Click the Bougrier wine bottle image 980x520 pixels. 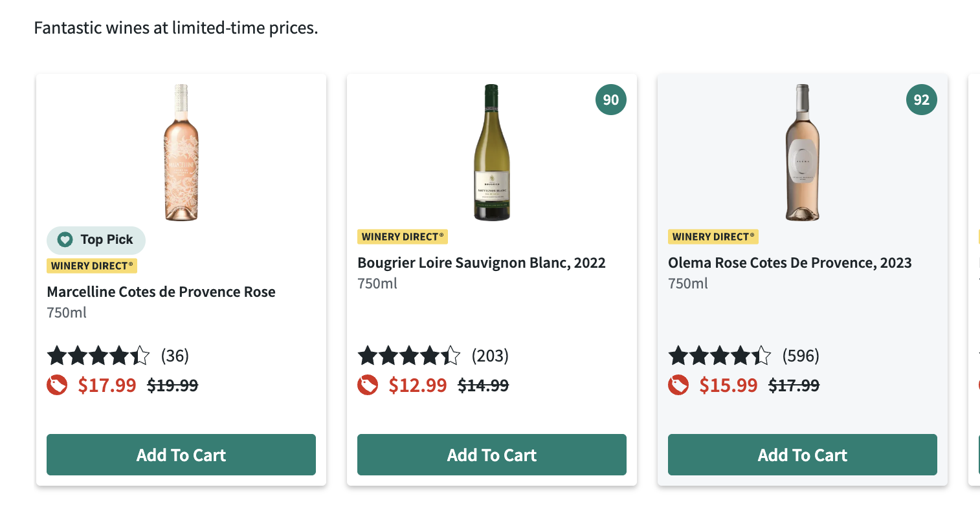tap(491, 153)
